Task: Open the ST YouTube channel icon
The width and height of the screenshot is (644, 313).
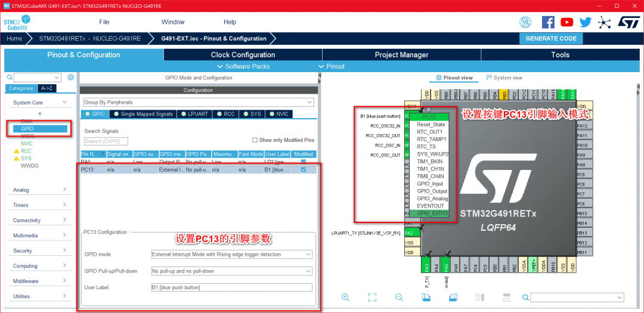Action: pyautogui.click(x=567, y=22)
